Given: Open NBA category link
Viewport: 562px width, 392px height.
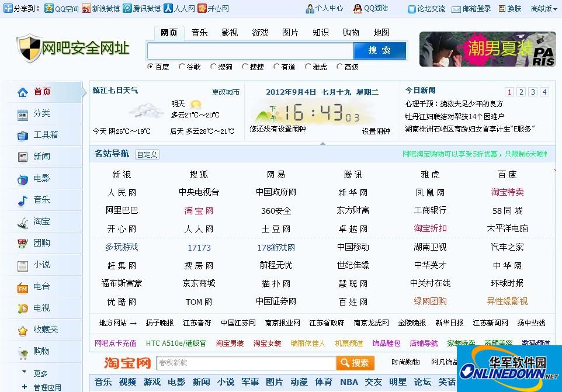Looking at the screenshot, I should pyautogui.click(x=349, y=382).
